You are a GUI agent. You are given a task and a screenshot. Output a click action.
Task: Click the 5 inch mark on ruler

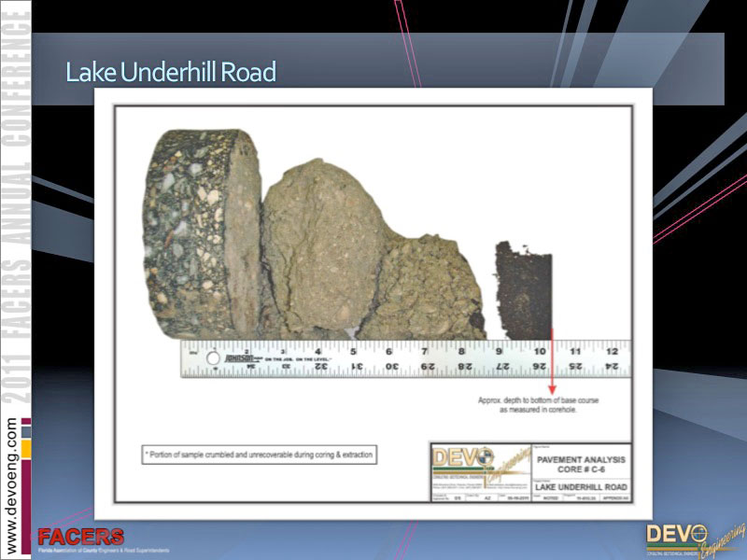(x=353, y=352)
